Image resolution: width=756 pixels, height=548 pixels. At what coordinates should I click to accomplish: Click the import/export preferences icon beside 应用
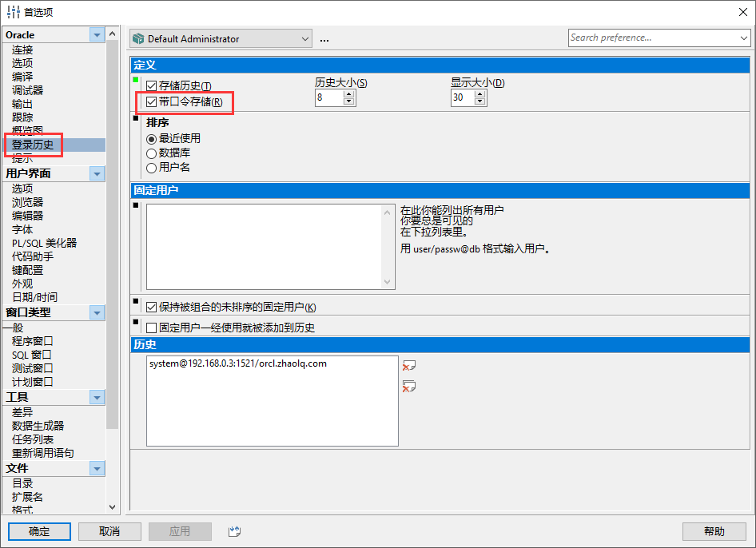pos(234,531)
